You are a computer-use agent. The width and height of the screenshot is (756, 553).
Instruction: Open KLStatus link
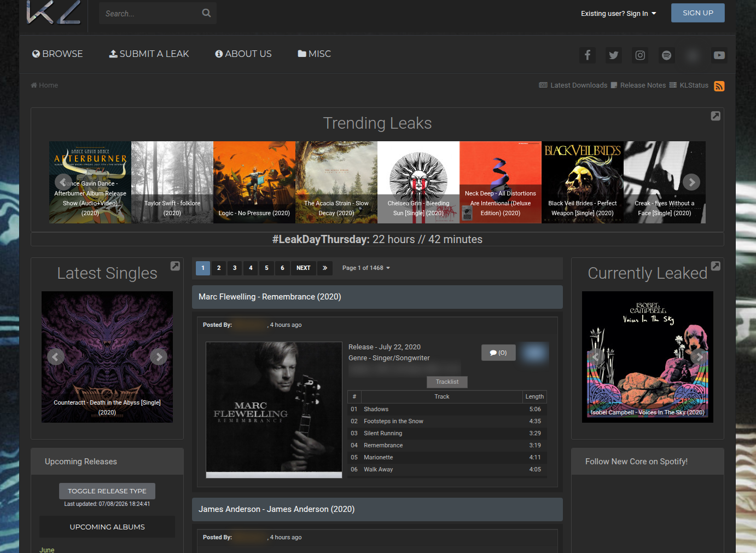pyautogui.click(x=689, y=85)
